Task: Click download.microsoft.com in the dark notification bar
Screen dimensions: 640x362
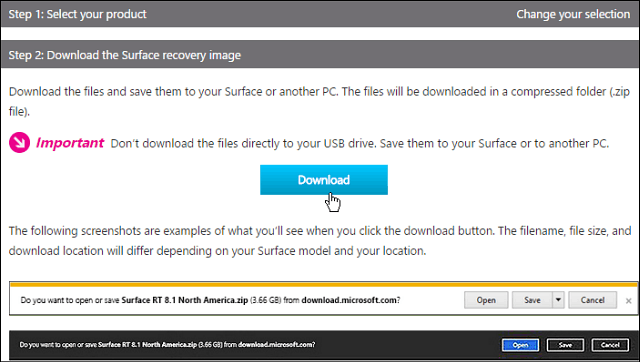Action: pos(276,344)
